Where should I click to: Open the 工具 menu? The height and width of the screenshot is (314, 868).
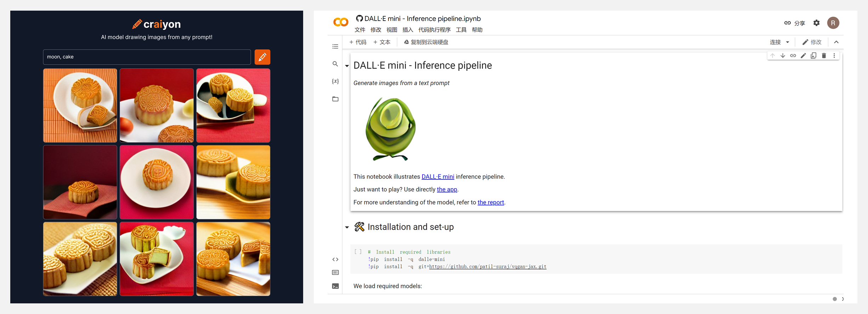click(x=461, y=30)
